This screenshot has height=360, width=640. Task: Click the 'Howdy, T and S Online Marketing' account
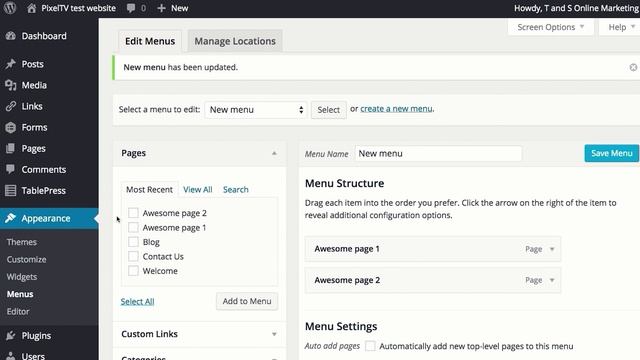(x=576, y=8)
